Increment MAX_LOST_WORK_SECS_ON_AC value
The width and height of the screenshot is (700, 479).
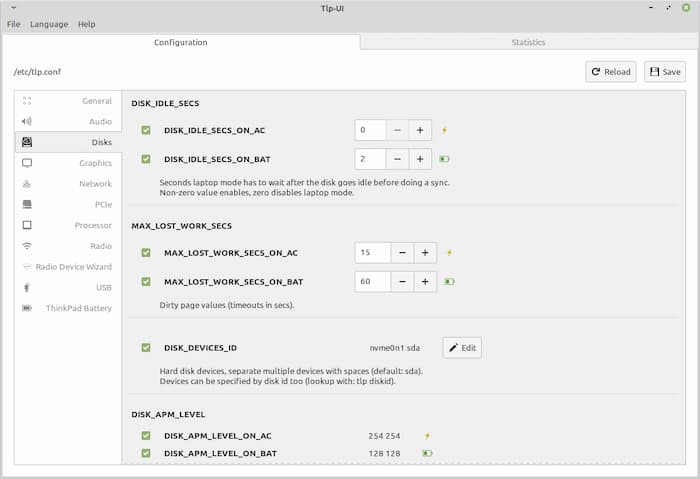pyautogui.click(x=425, y=253)
